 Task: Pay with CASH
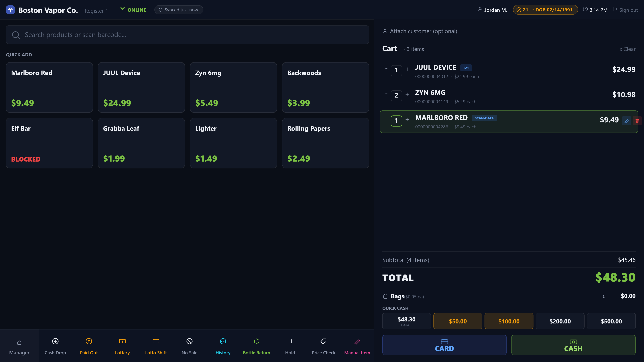pos(573,345)
